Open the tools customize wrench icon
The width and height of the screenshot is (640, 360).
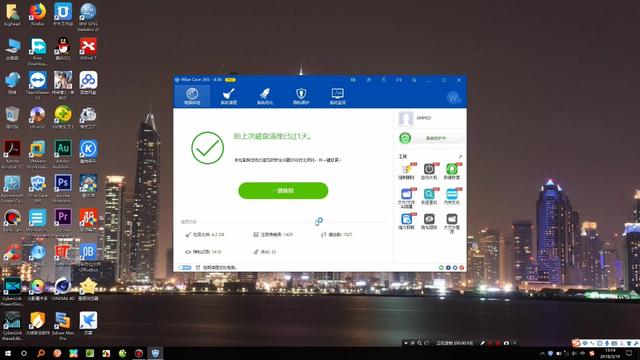pyautogui.click(x=460, y=157)
